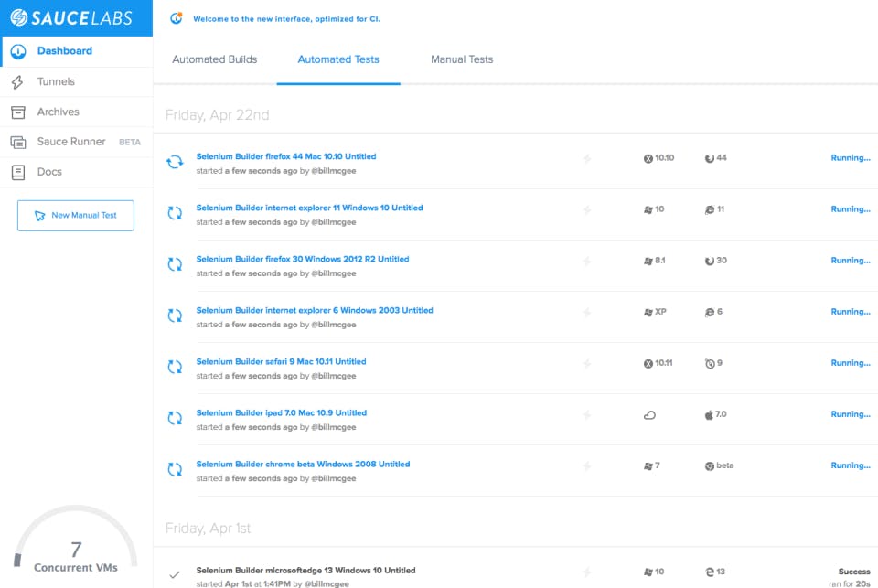The width and height of the screenshot is (878, 588).
Task: Click the lightning toggle on the Safari 9 test
Action: tap(586, 363)
